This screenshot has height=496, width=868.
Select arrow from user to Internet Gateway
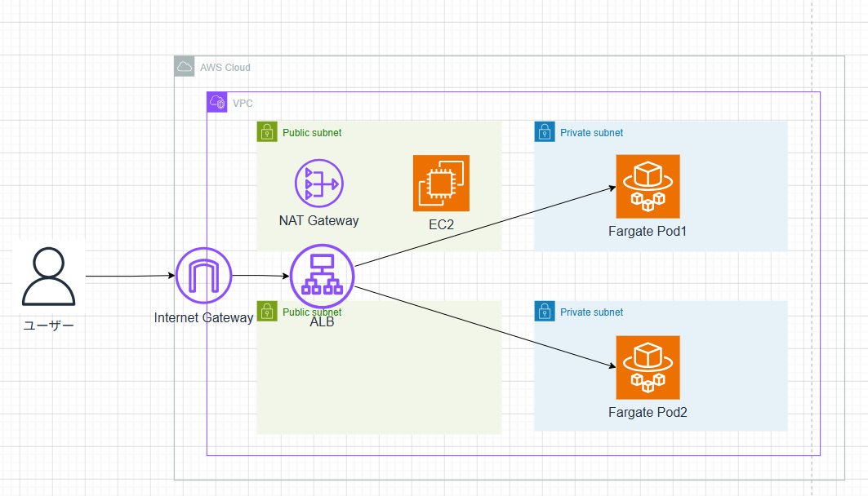point(130,276)
